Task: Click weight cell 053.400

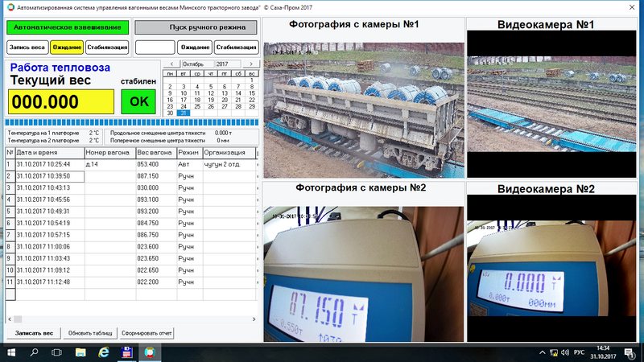Action: click(x=156, y=164)
